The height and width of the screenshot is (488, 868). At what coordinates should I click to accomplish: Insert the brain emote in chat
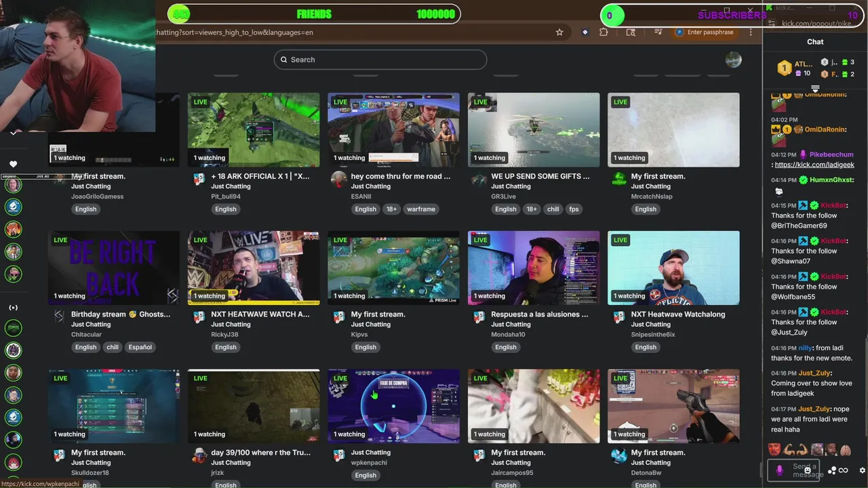[845, 449]
